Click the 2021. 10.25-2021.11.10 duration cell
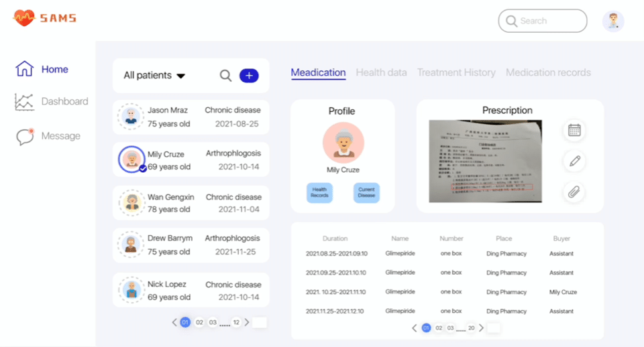Viewport: 644px width, 347px height. (x=335, y=291)
